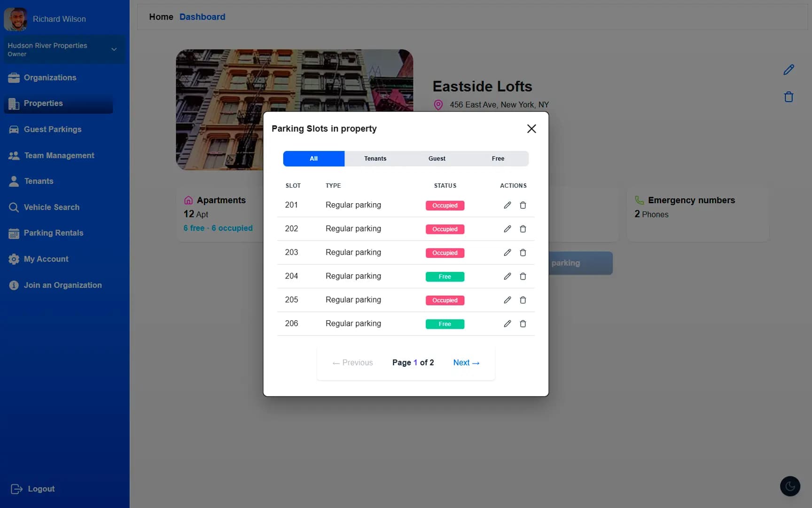Click the edit pencil for slot 204
The width and height of the screenshot is (812, 508).
507,276
